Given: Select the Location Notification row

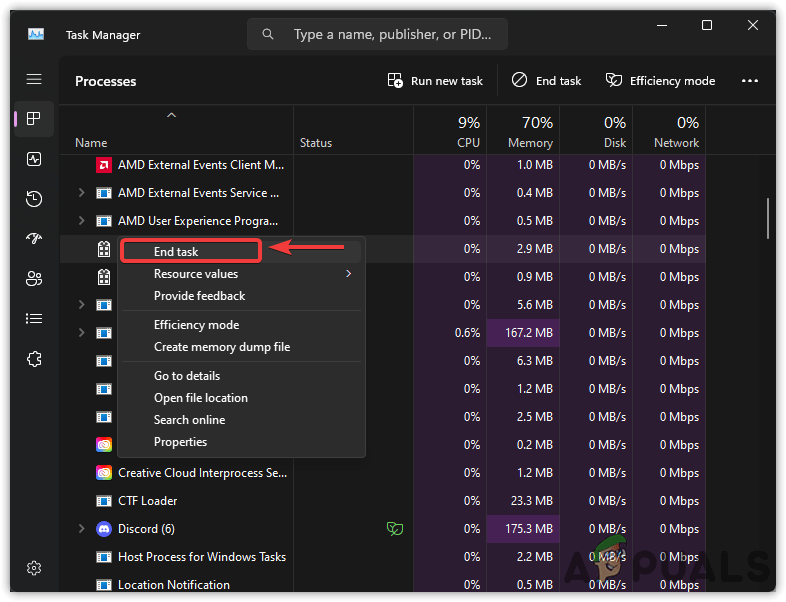Looking at the screenshot, I should pos(382,584).
